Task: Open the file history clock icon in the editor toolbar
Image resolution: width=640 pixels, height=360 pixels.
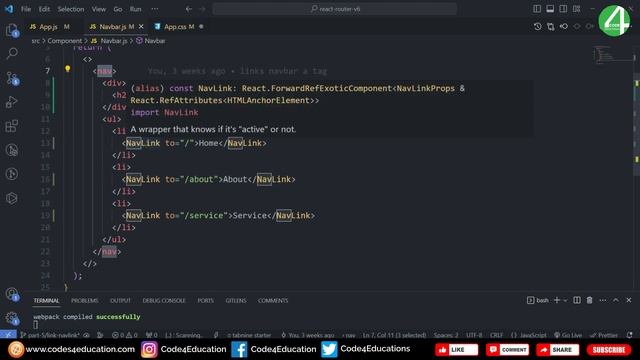Action: point(538,27)
